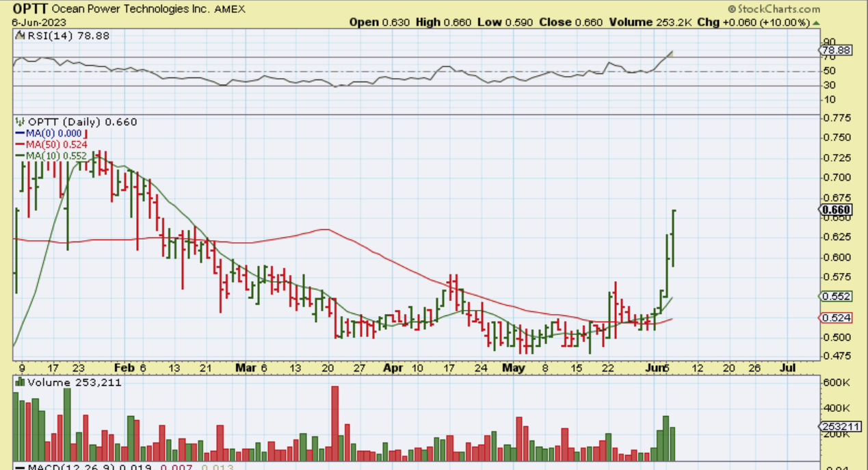Click the May month label on date axis
868x470 pixels.
coord(512,368)
